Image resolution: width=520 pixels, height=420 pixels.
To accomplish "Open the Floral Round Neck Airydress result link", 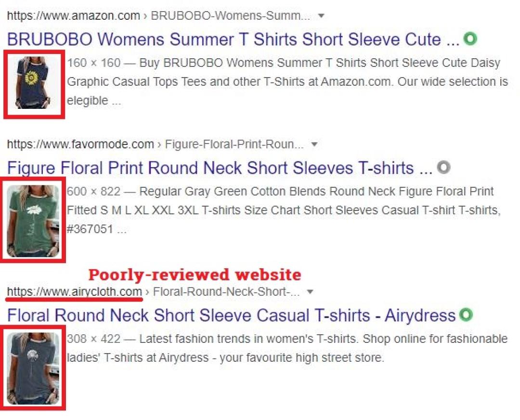I will click(x=231, y=315).
